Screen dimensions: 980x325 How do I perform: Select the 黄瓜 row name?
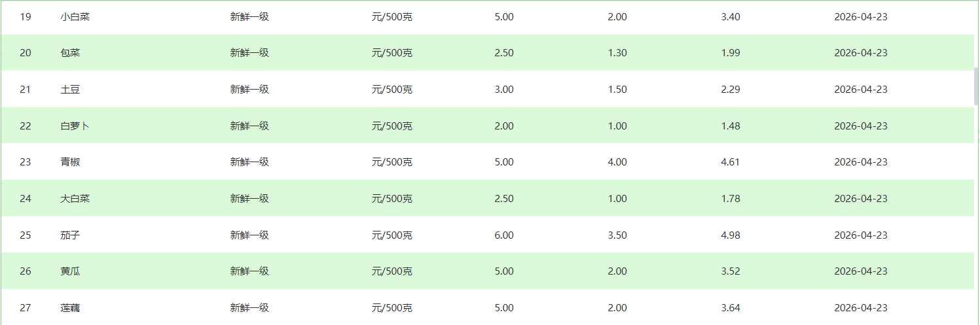tap(70, 271)
